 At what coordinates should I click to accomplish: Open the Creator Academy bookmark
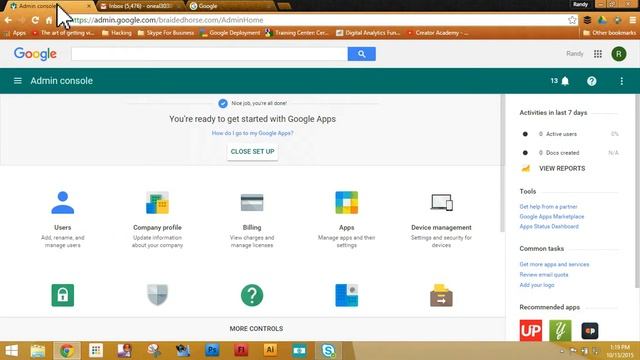[438, 33]
